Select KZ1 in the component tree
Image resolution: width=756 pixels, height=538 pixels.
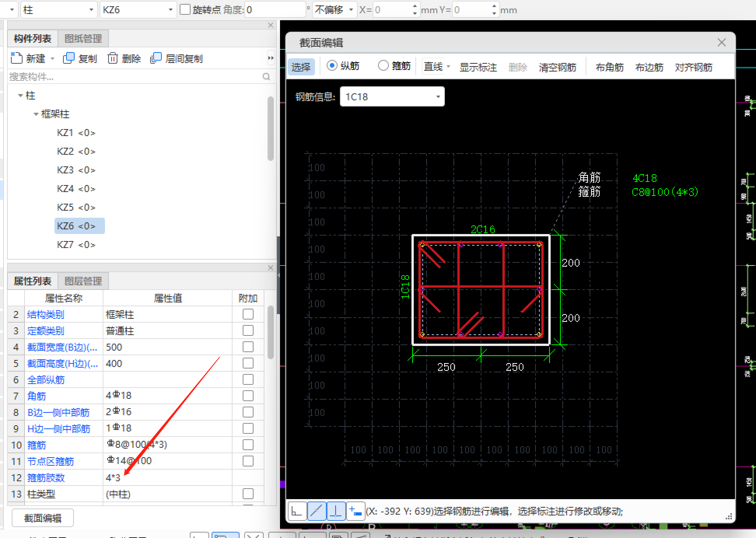[x=76, y=133]
